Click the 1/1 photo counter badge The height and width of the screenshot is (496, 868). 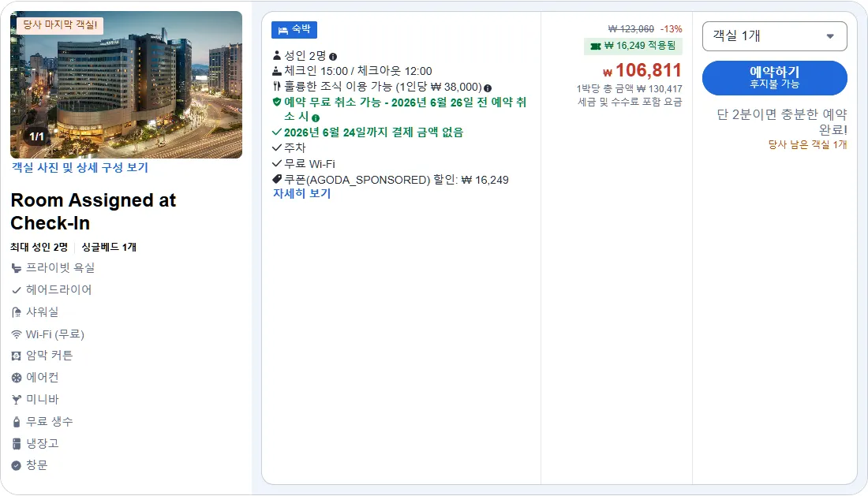click(36, 136)
